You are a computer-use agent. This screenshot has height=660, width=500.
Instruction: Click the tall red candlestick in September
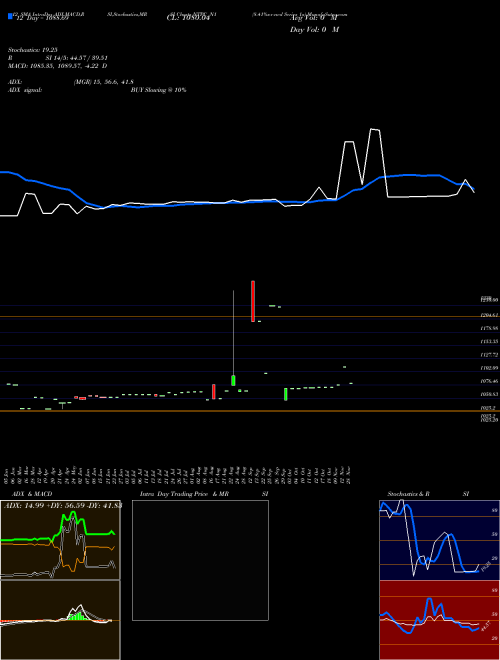point(253,301)
